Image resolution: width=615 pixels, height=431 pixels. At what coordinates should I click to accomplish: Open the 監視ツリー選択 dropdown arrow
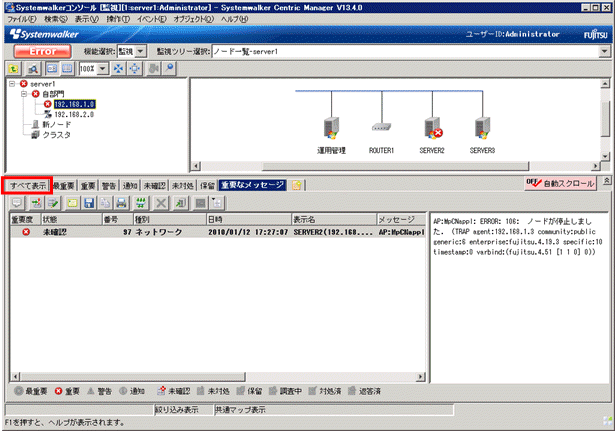(604, 51)
